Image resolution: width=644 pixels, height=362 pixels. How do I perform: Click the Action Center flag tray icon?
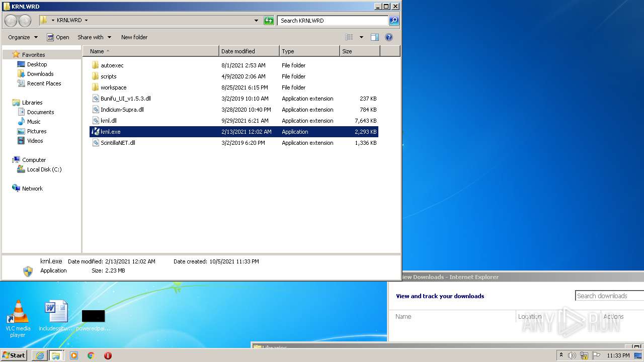596,355
